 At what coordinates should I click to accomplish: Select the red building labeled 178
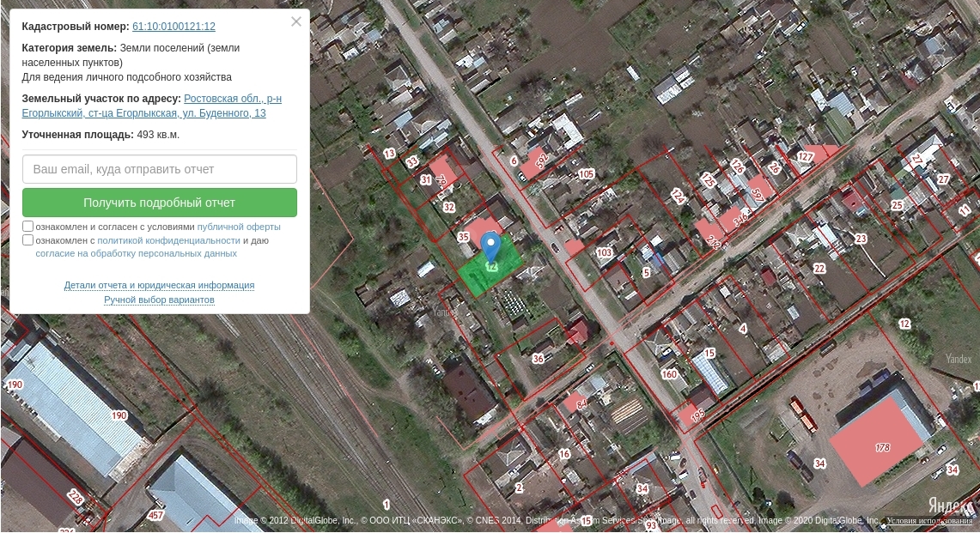click(x=882, y=447)
